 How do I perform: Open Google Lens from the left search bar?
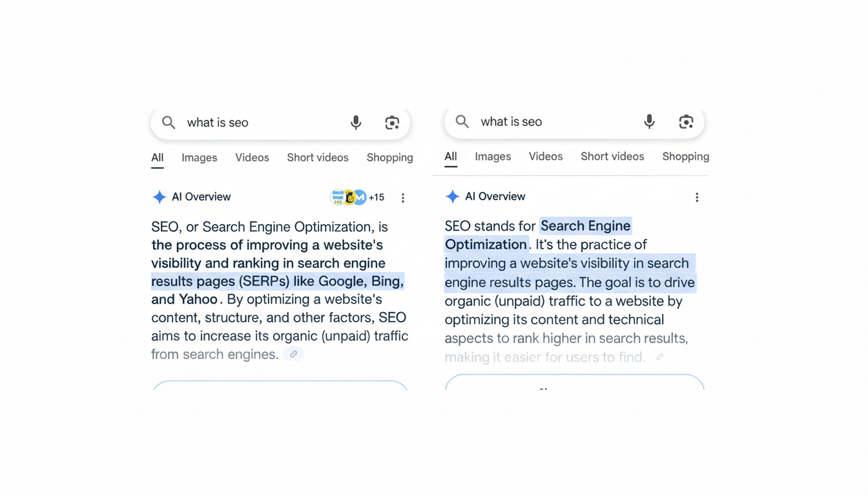click(392, 122)
